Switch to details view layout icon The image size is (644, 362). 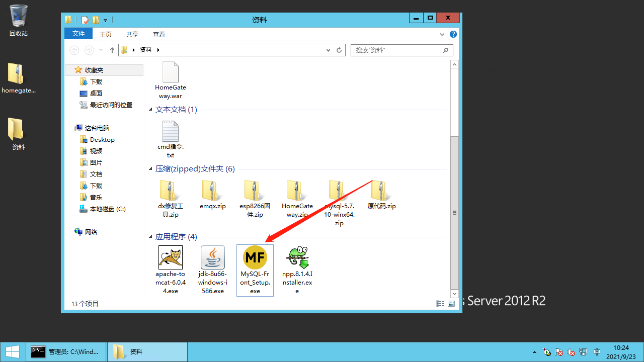[440, 304]
